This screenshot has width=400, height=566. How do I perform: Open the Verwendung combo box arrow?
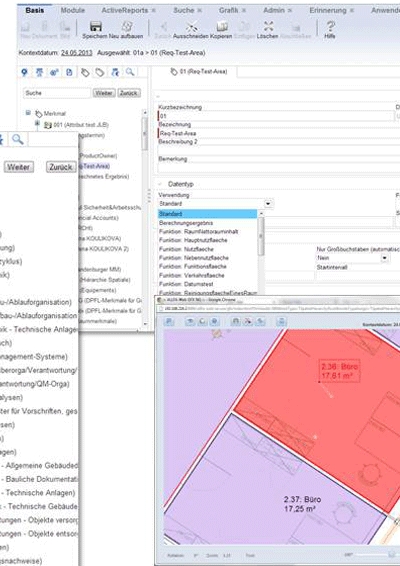pos(268,204)
